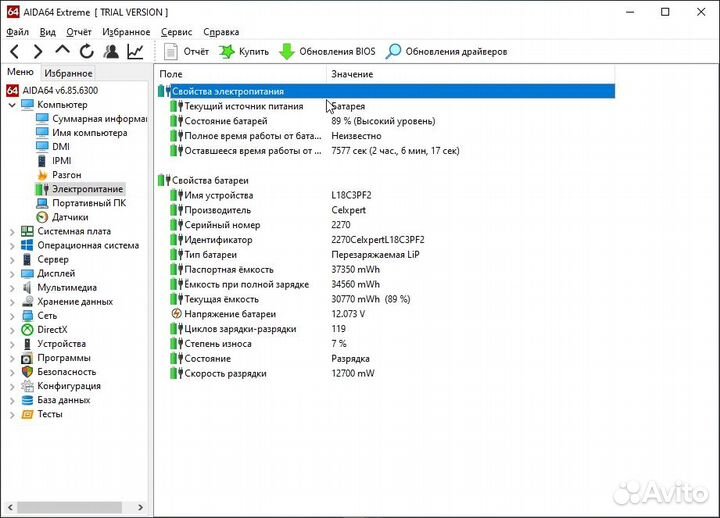
Task: Go forward with the right arrow icon
Action: [38, 51]
